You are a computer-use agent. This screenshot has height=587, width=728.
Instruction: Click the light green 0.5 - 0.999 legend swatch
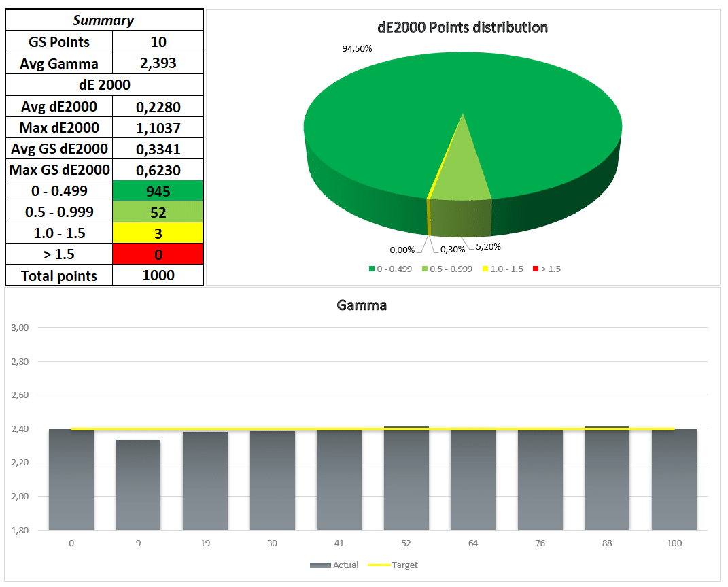(425, 269)
